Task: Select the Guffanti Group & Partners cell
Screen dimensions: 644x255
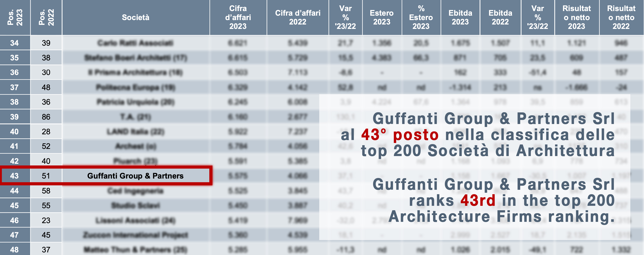Action: 135,176
